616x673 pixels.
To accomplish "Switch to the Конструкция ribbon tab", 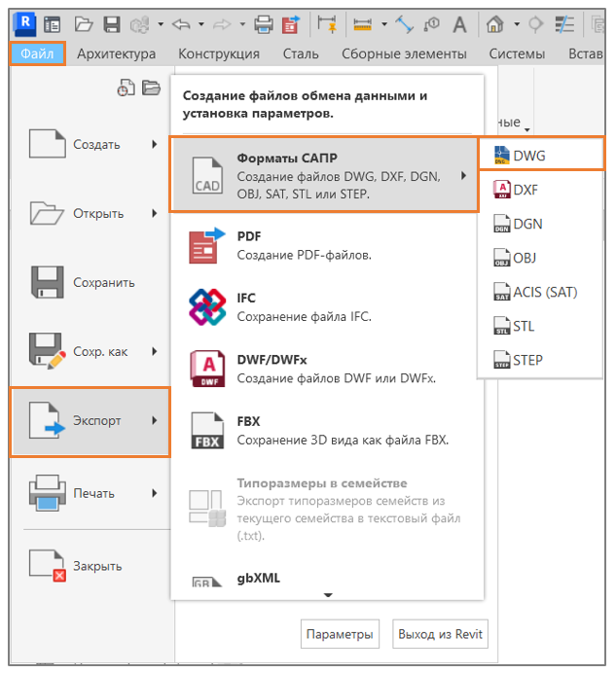I will [219, 53].
